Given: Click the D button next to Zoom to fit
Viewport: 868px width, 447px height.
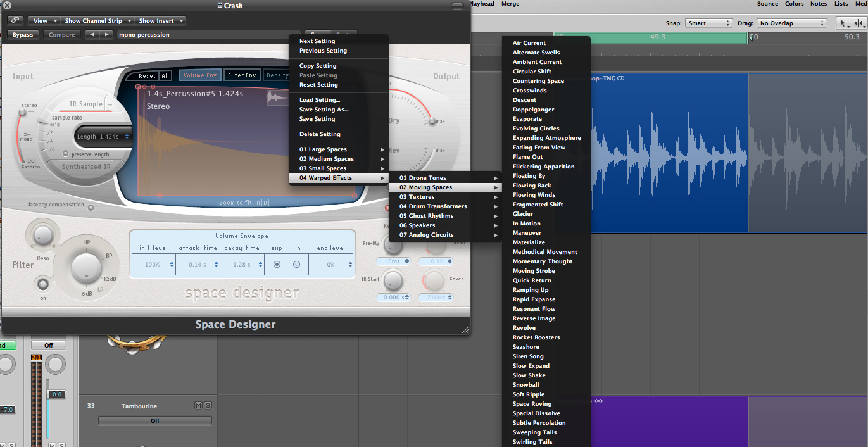Looking at the screenshot, I should [x=266, y=203].
